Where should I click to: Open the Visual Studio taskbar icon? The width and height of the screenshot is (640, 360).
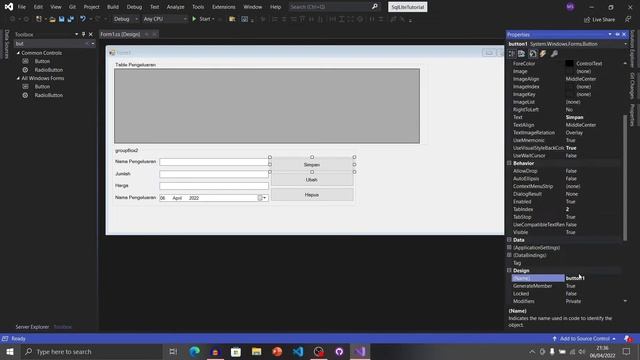[360, 351]
